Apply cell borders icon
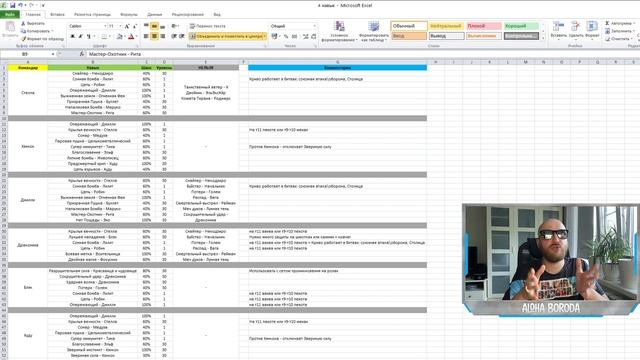640x360 pixels. (104, 36)
